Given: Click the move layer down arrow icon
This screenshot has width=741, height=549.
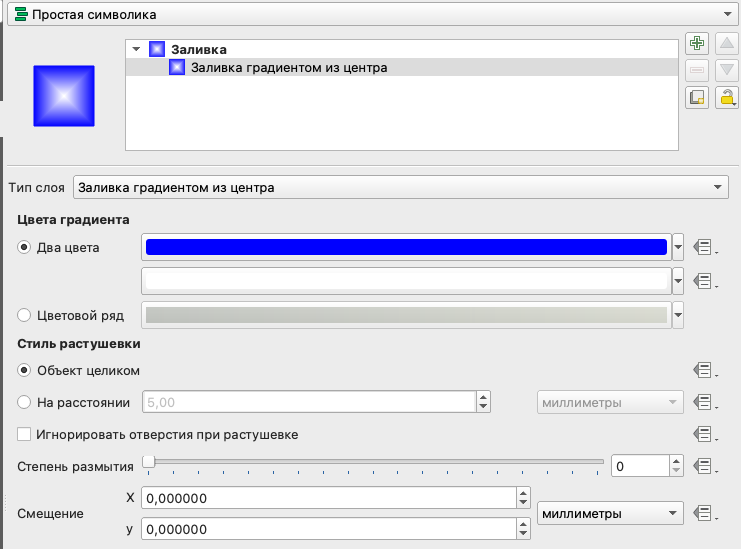Looking at the screenshot, I should click(727, 70).
